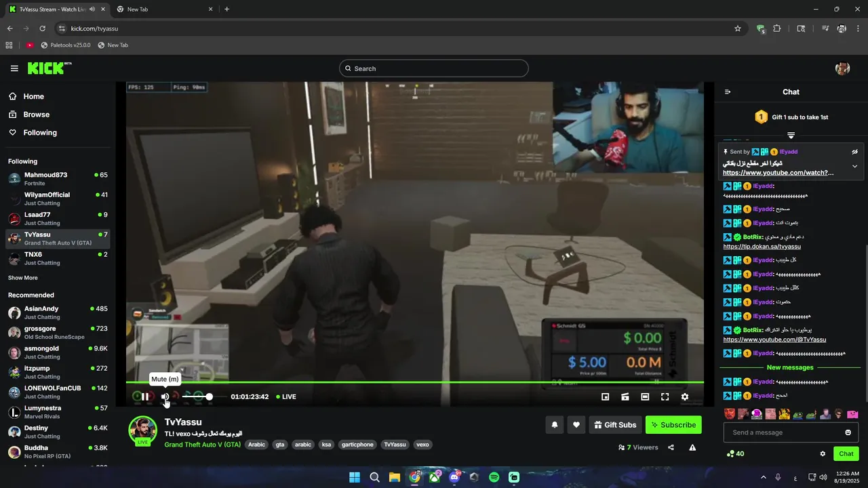Focus the Search input field
868x488 pixels.
[x=434, y=68]
